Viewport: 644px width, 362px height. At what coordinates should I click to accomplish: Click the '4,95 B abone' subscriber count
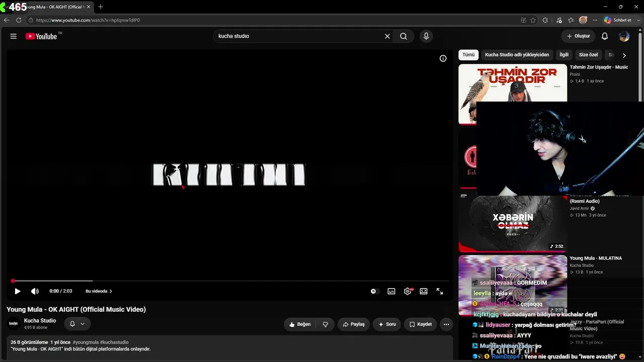(36, 327)
